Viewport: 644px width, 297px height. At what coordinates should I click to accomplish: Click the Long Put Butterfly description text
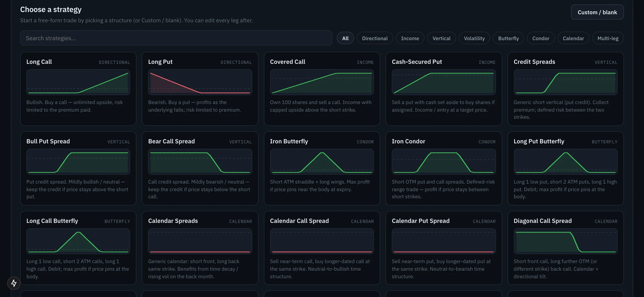tap(565, 189)
